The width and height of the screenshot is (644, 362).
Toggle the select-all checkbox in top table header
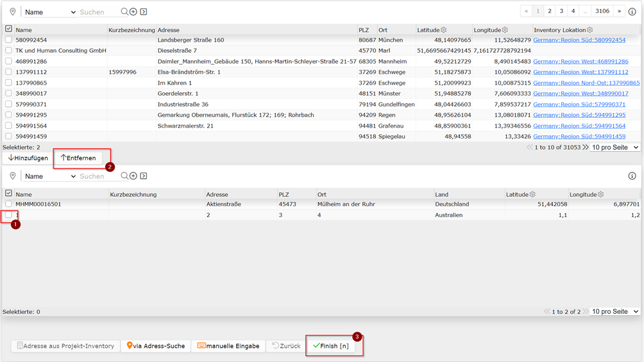click(x=8, y=29)
